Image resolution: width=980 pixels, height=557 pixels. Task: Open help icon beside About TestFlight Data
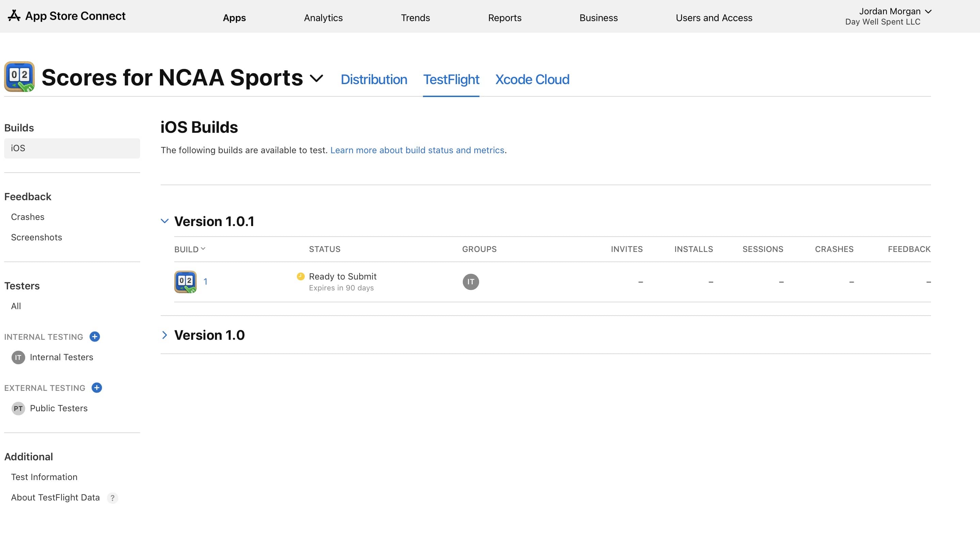click(112, 498)
